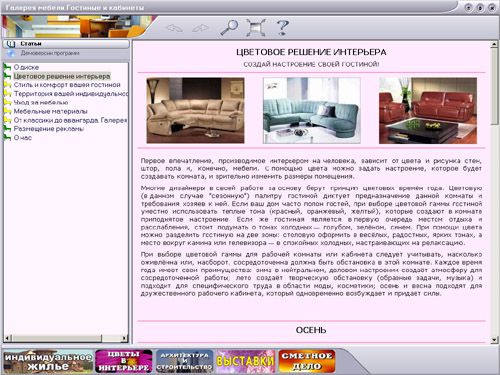Click right arrow of the list's horizontal scrollbar

(x=125, y=339)
